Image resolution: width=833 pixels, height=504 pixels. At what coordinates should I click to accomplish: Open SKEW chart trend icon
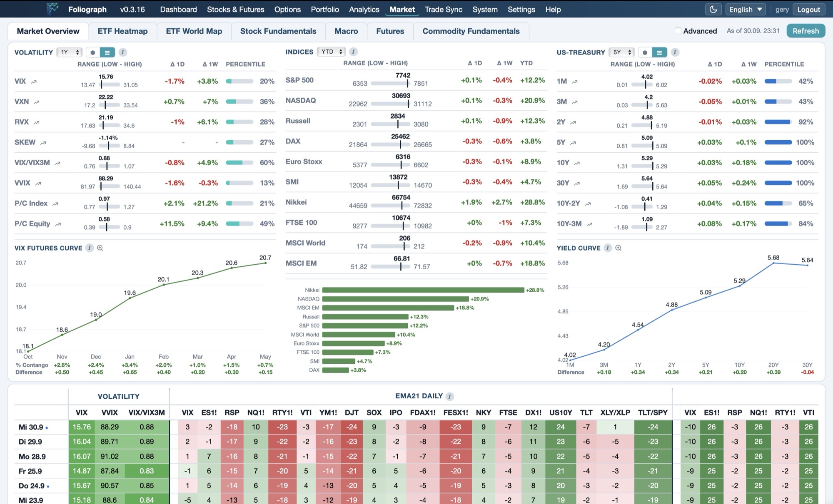pyautogui.click(x=43, y=143)
